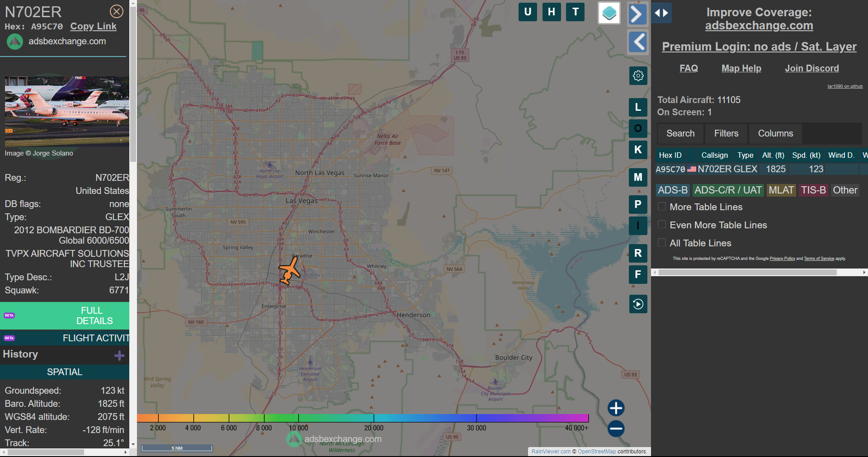Open the history replay button
The width and height of the screenshot is (868, 457).
tap(638, 304)
